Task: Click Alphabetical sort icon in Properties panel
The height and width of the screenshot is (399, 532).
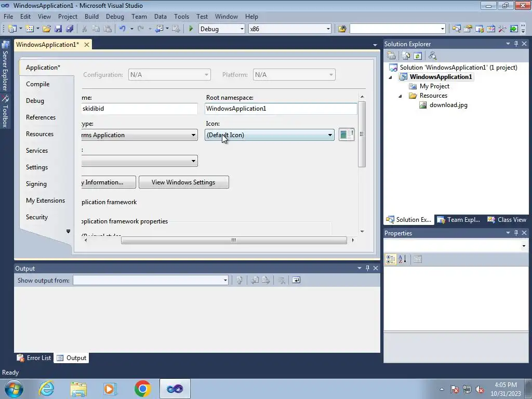Action: tap(403, 260)
